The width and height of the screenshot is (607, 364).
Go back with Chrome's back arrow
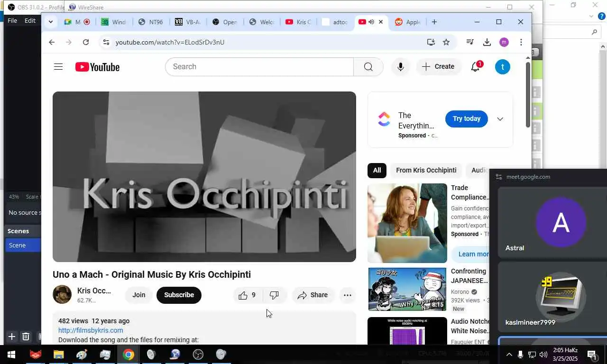[52, 42]
